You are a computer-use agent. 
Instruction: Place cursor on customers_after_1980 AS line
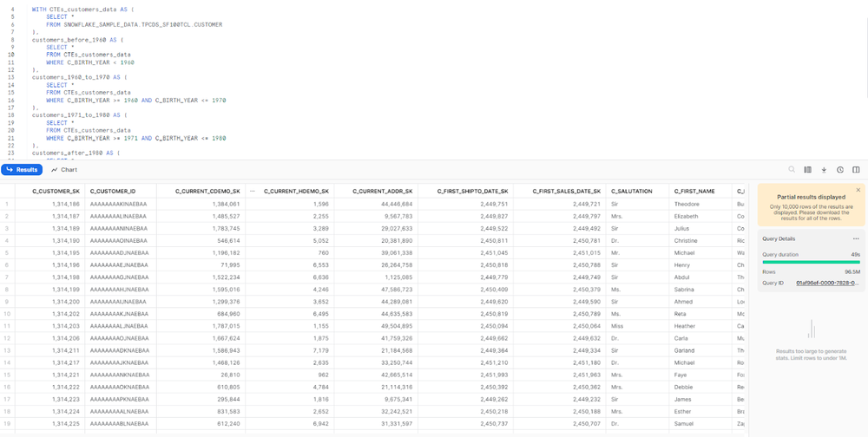coord(76,153)
